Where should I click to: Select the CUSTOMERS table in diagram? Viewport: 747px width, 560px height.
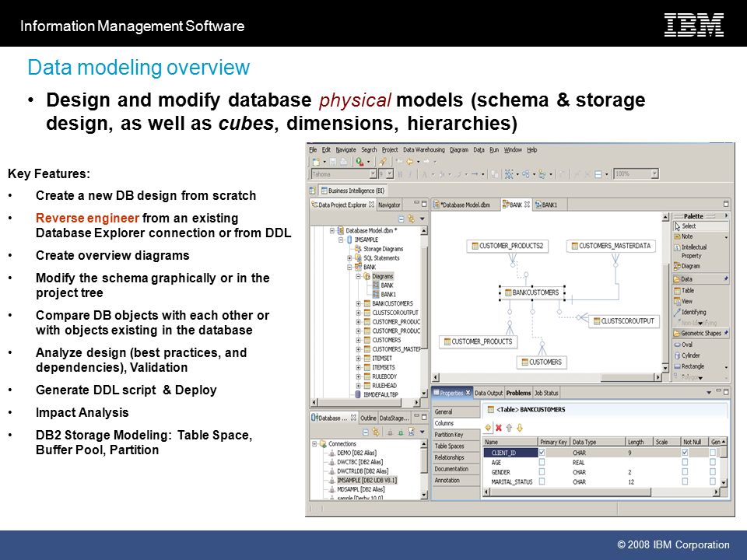coord(542,362)
